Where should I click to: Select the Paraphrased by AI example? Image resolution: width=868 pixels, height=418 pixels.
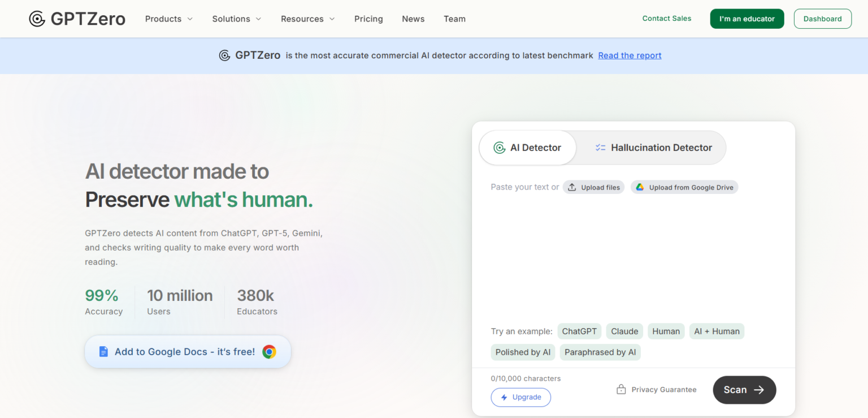click(600, 352)
